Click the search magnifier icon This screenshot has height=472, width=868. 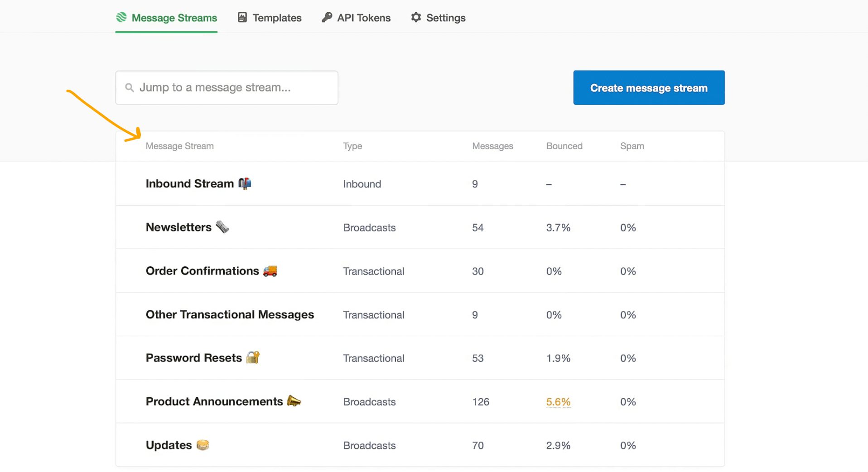point(129,87)
